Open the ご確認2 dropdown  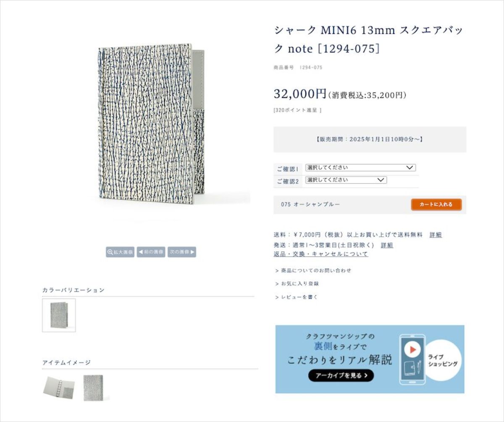coord(346,180)
